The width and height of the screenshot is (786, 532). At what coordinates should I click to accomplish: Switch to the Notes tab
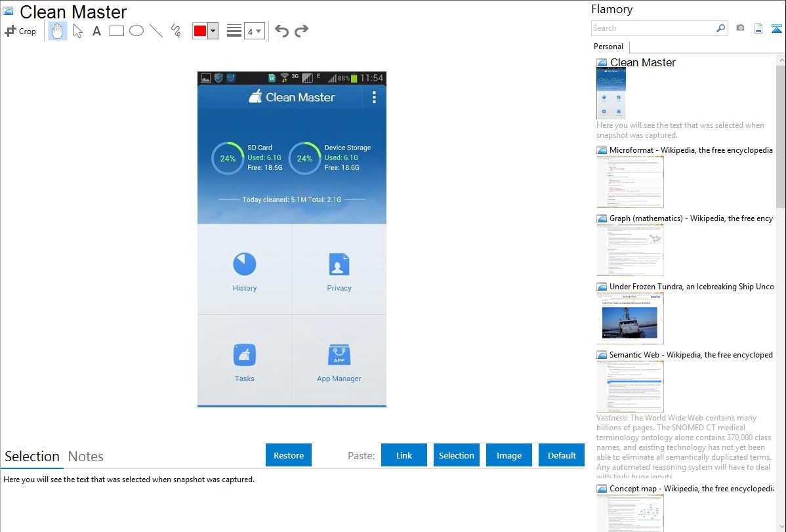coord(86,457)
